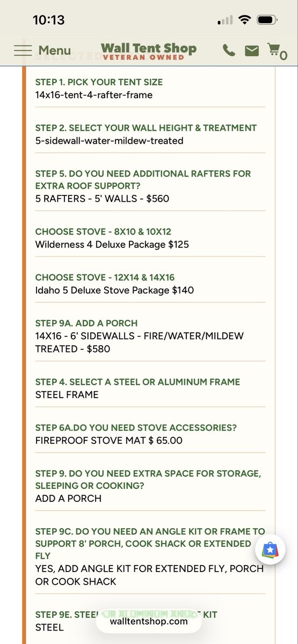Tap the floating shopping tag badge icon

pyautogui.click(x=270, y=550)
